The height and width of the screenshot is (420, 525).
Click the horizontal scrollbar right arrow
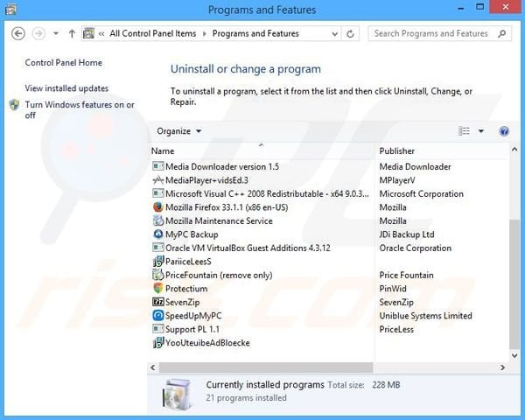[502, 367]
